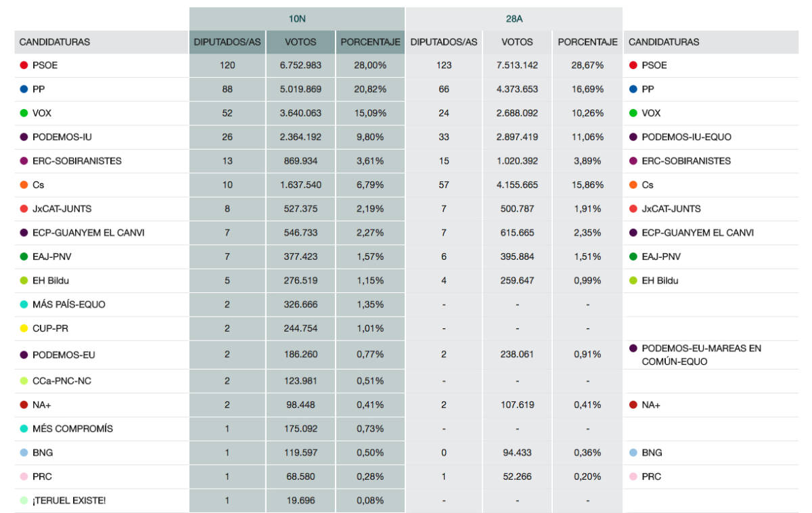
Task: Click VOX 28A votes 2.688.092
Action: click(x=517, y=113)
